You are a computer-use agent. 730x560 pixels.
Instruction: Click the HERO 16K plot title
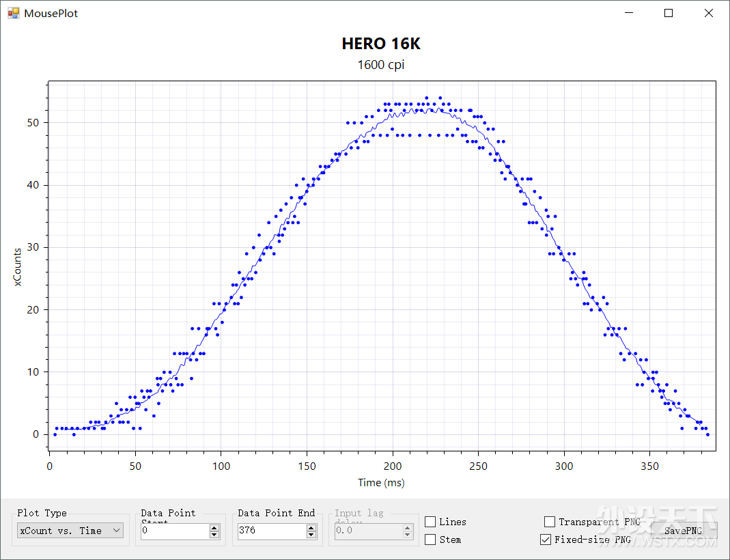pyautogui.click(x=381, y=44)
